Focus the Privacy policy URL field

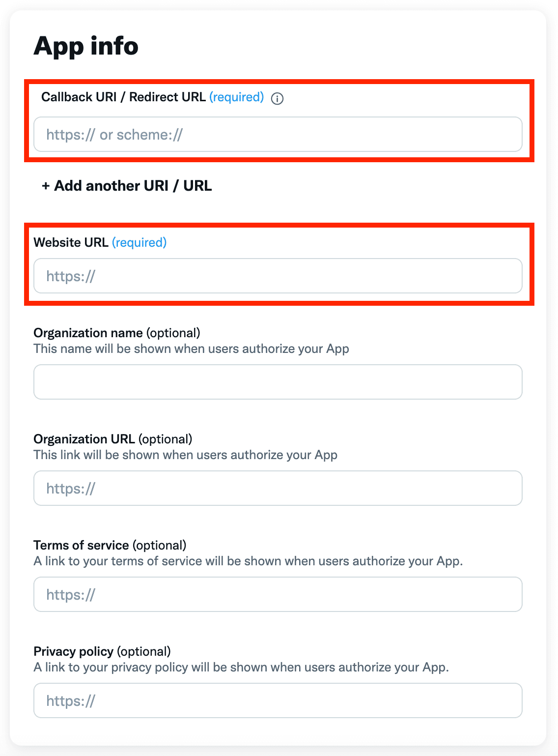pos(278,700)
